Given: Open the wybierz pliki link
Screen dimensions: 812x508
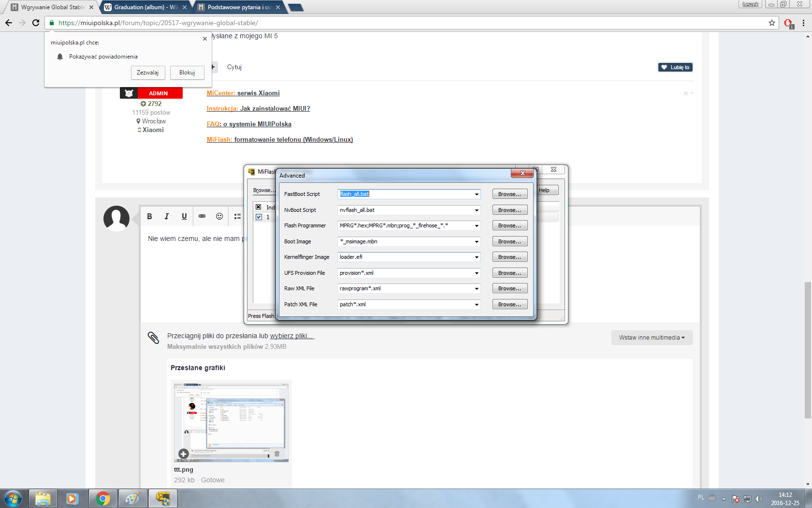Looking at the screenshot, I should [292, 336].
